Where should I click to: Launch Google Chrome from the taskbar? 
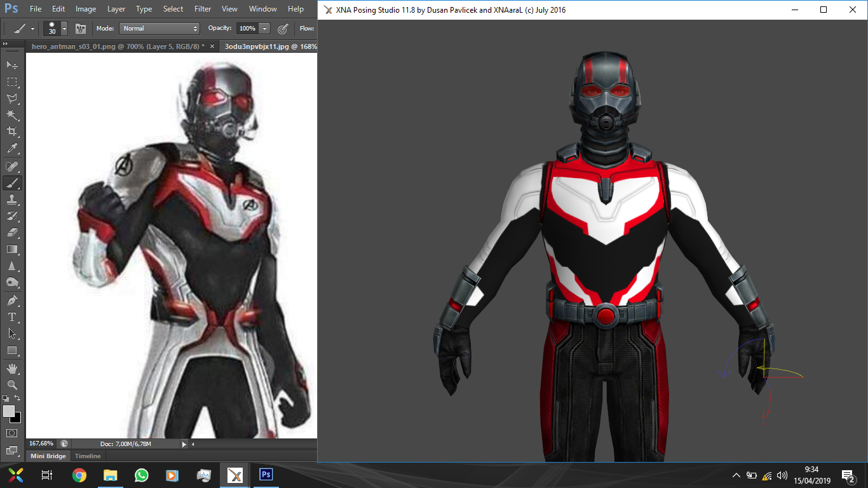pos(79,475)
